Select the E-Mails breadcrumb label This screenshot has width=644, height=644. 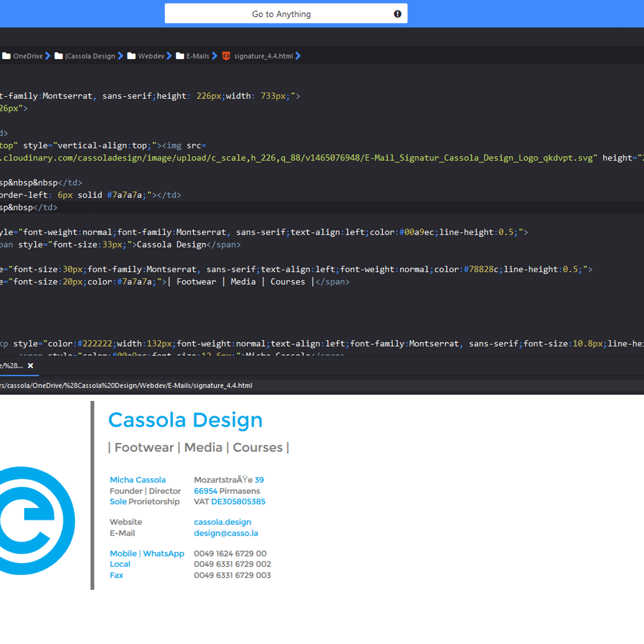coord(198,56)
